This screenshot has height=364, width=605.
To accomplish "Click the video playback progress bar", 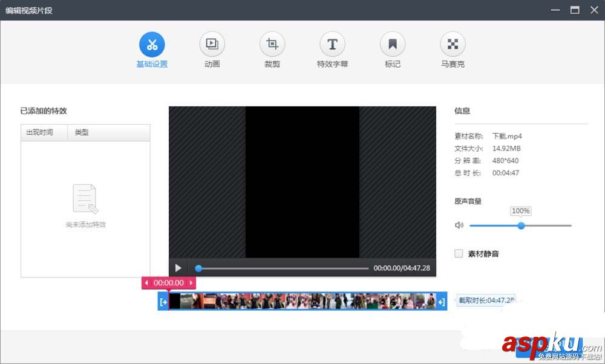I will click(x=283, y=268).
